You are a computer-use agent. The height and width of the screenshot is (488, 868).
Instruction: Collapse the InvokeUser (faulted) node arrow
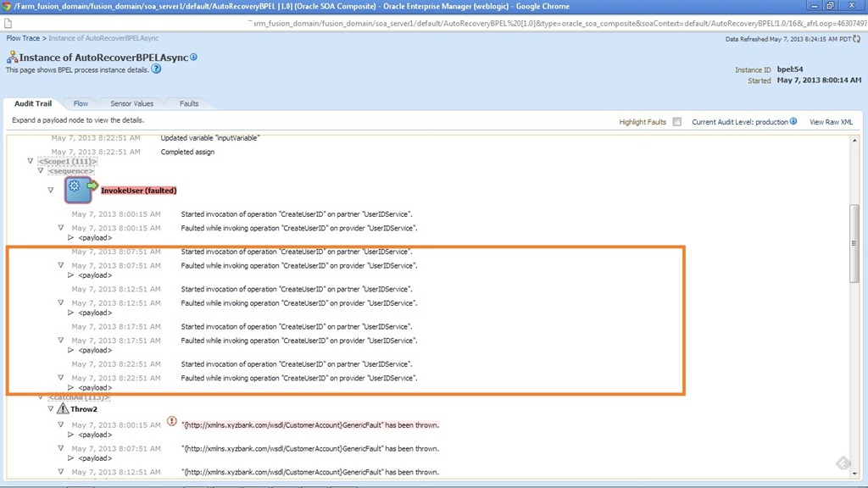click(x=51, y=190)
